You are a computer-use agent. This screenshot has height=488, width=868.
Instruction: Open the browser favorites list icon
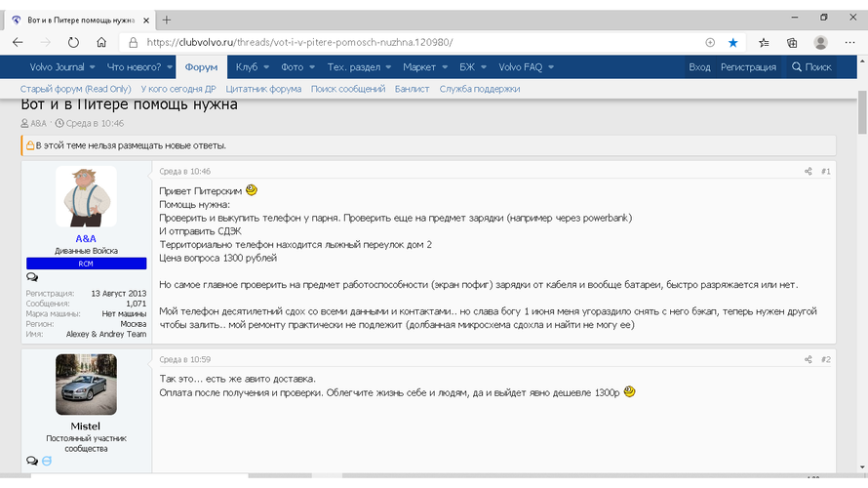point(764,43)
